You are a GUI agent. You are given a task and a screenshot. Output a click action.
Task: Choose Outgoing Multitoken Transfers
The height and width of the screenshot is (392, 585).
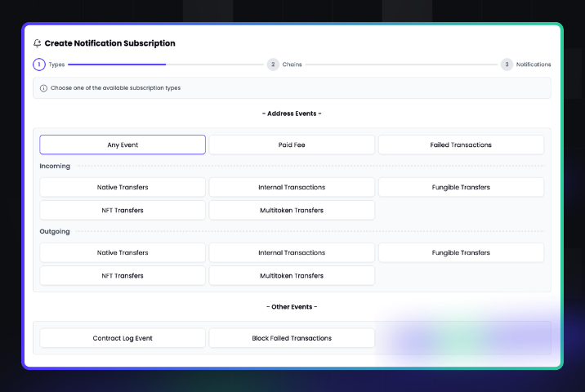click(292, 276)
